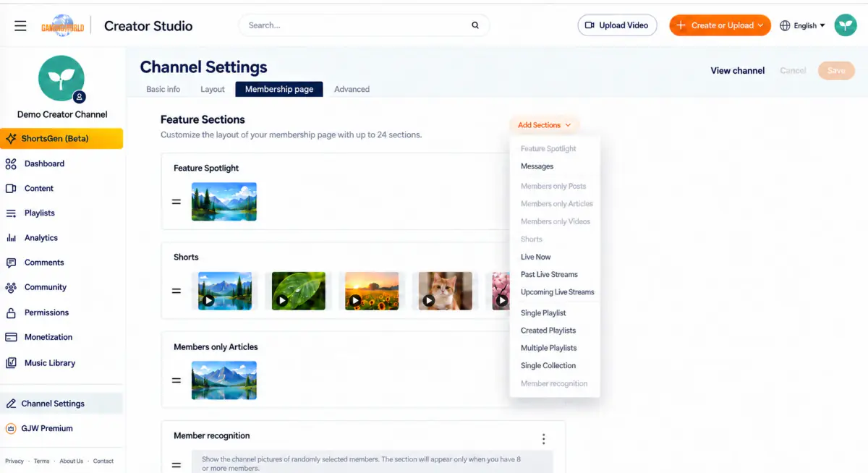Click drag handle for Shorts section
The height and width of the screenshot is (473, 868).
pyautogui.click(x=176, y=291)
